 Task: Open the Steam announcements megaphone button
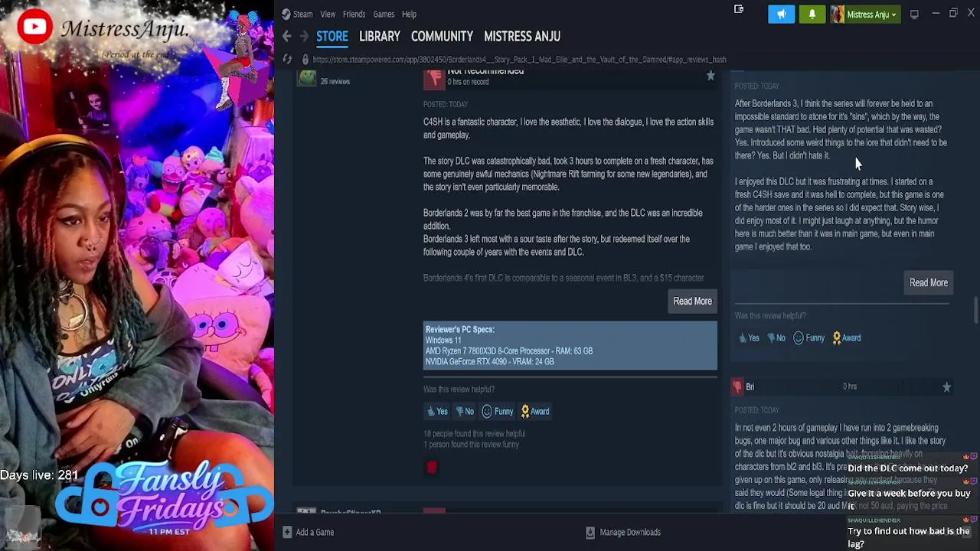point(781,14)
